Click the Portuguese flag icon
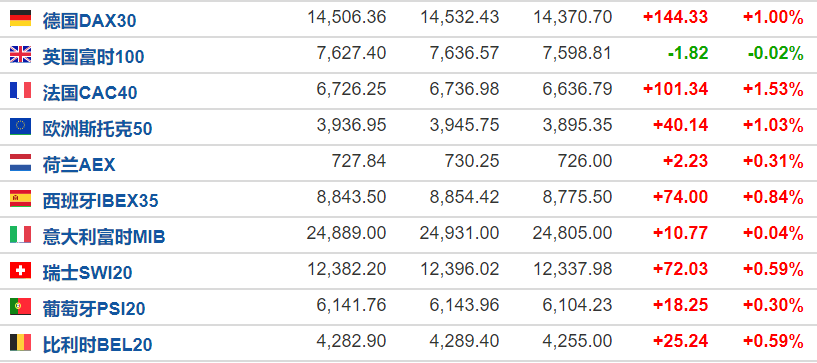 point(20,307)
